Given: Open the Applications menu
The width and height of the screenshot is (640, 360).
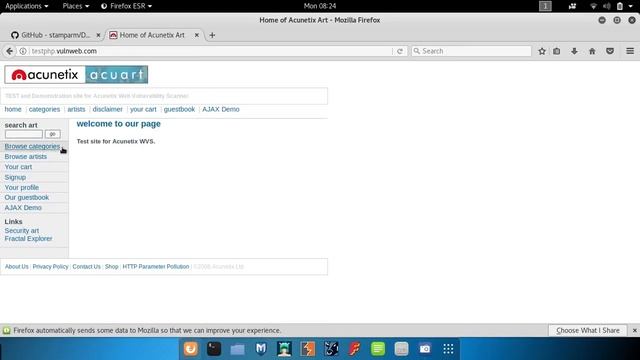Looking at the screenshot, I should click(27, 6).
